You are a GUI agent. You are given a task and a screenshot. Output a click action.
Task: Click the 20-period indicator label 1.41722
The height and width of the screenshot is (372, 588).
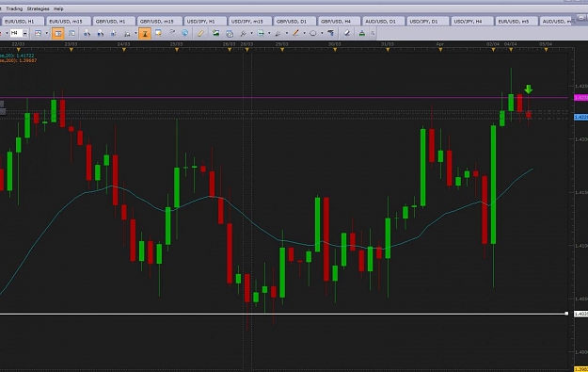[x=17, y=56]
